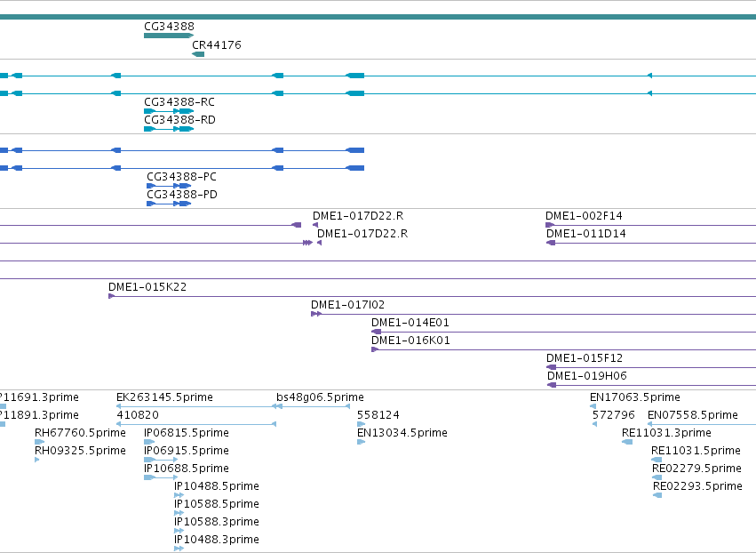Select the RH09325.5prime label
This screenshot has height=553, width=756.
pos(80,451)
